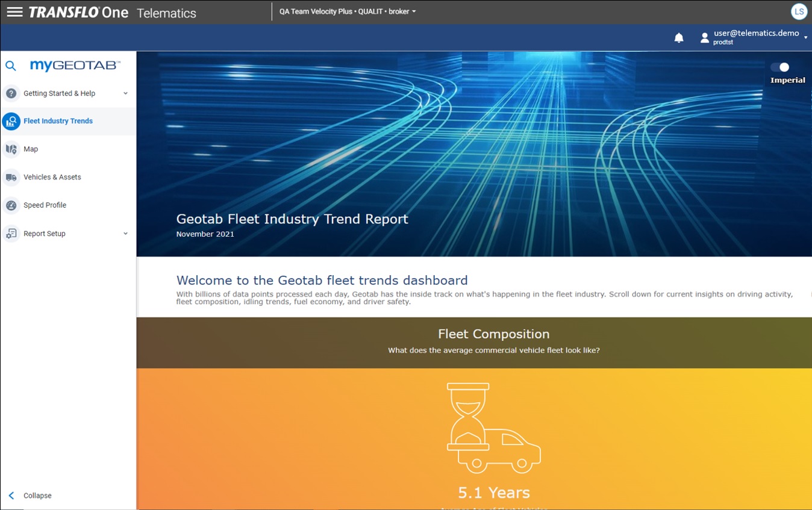Open the hamburger main menu
812x510 pixels.
pyautogui.click(x=14, y=12)
